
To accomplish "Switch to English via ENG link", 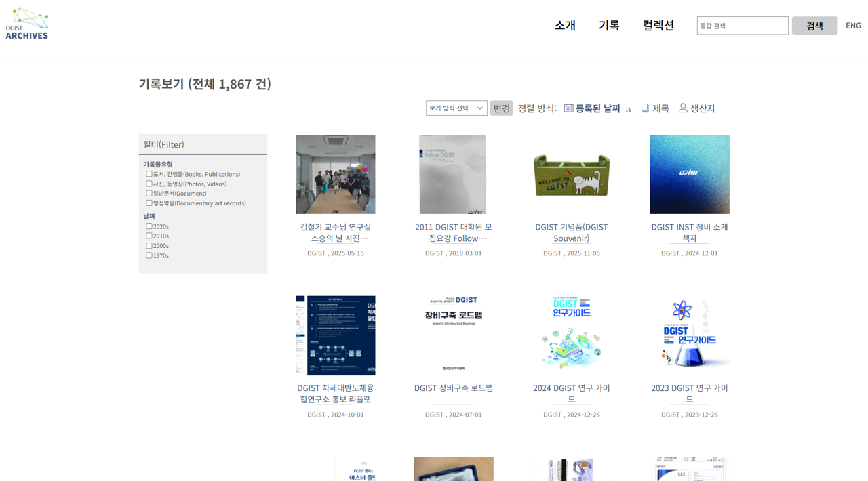I will [853, 25].
